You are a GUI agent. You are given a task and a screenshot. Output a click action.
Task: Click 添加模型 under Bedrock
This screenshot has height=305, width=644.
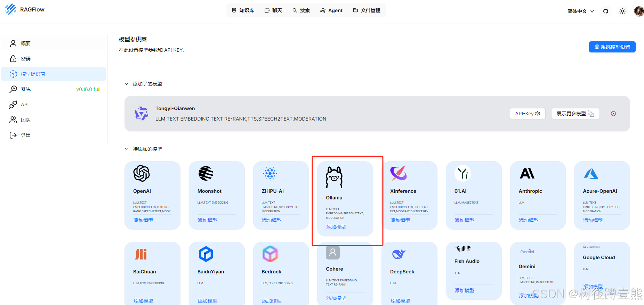click(x=272, y=301)
